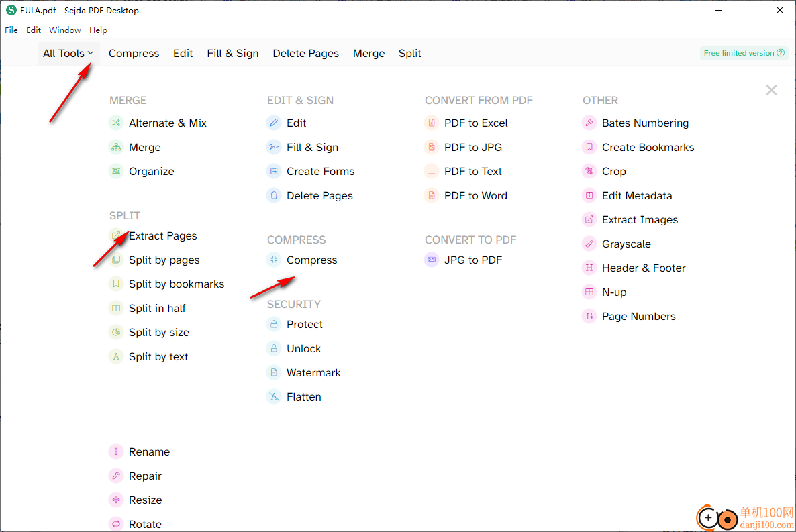
Task: Open the File menu
Action: [11, 30]
